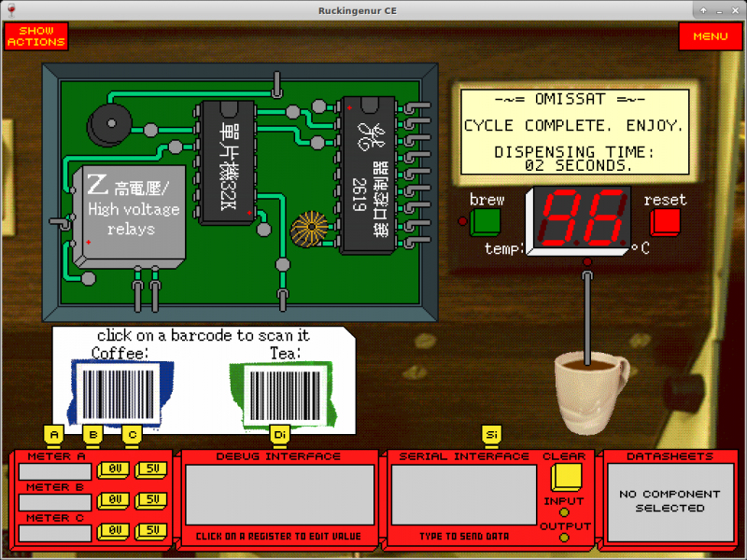Click the Debug Interface register display
This screenshot has height=560, width=747.
point(279,495)
